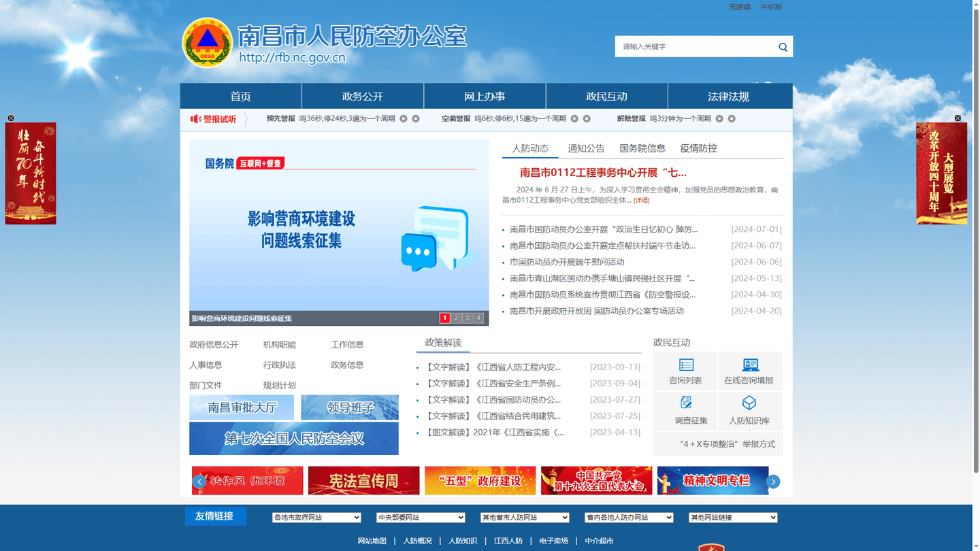
Task: Click 详细 link under headline news
Action: coord(641,200)
